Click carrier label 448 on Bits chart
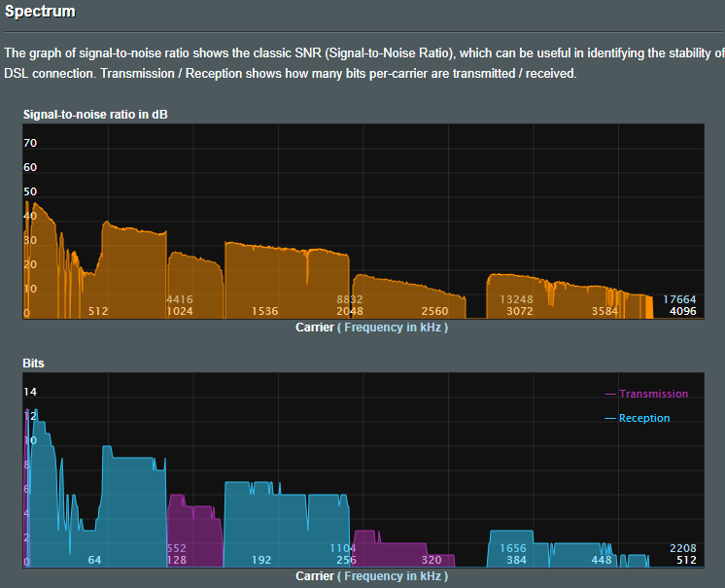 tap(602, 560)
